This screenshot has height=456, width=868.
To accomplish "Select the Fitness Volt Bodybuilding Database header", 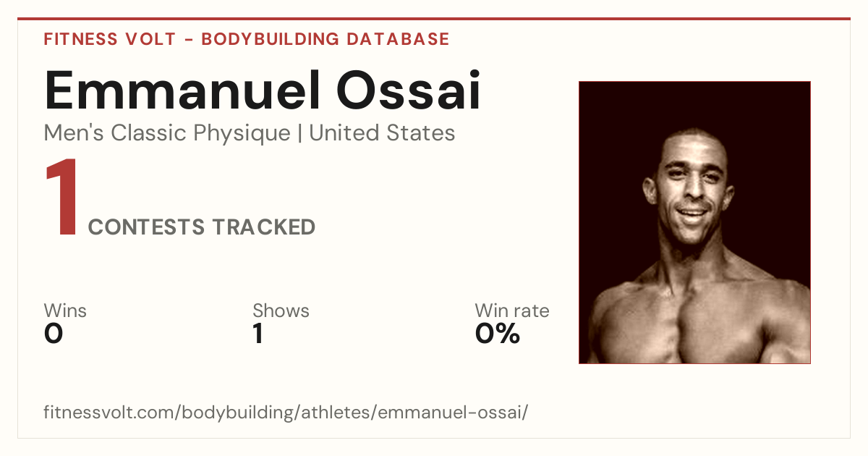I will (247, 39).
